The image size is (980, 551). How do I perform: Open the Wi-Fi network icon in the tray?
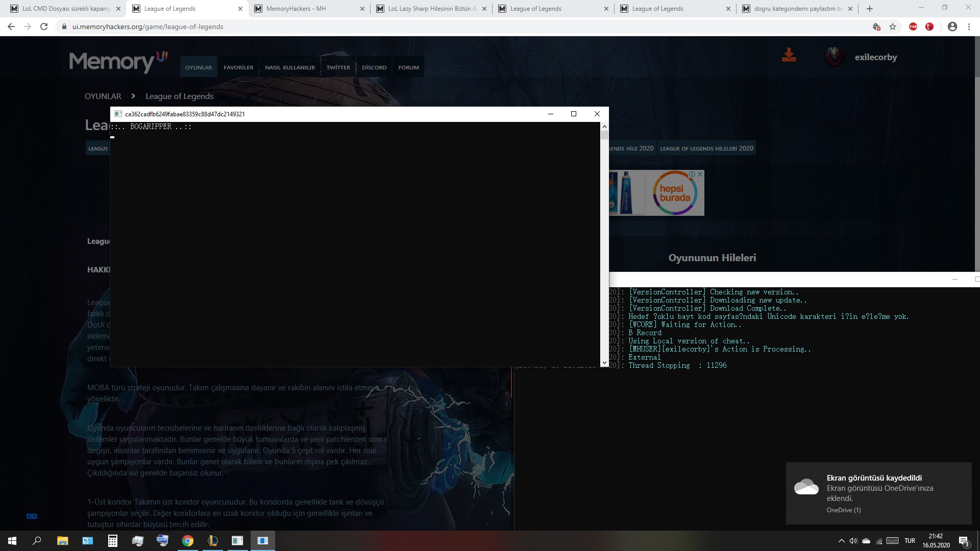point(879,541)
